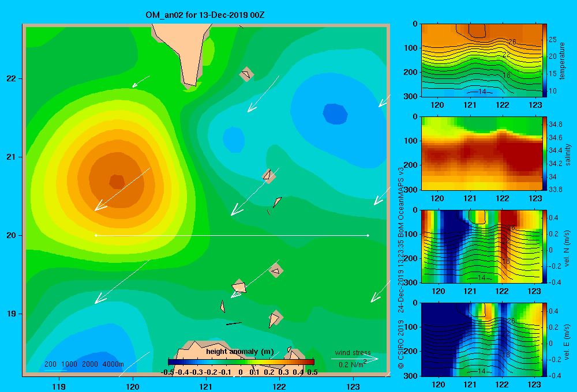Click the vertical CSIRO BoM OceanMAPS credit text
The width and height of the screenshot is (577, 392).
(x=401, y=267)
